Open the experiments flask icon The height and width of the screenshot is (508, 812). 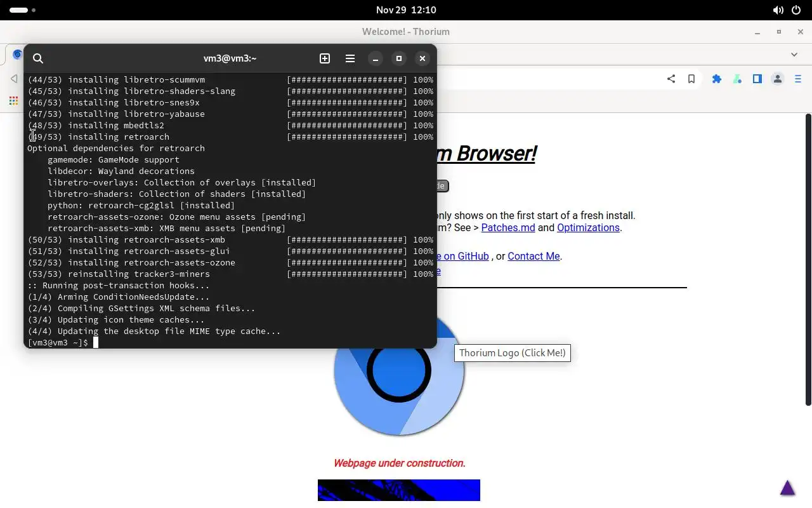coord(737,79)
